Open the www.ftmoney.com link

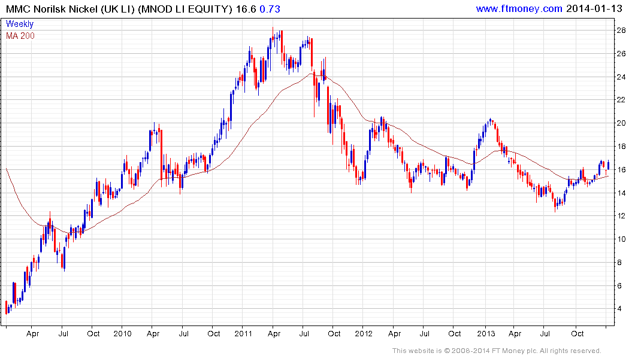coord(519,8)
